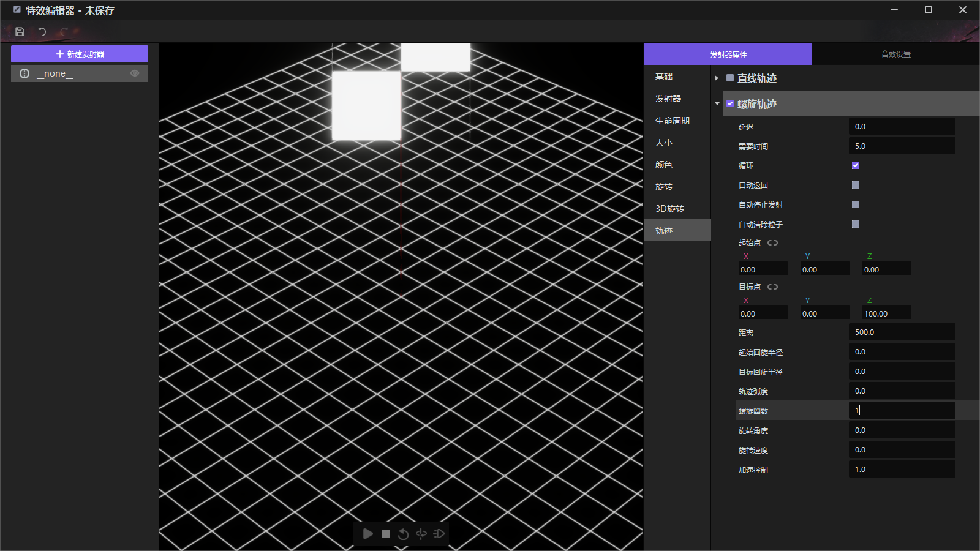Screen dimensions: 980x551
Task: Start effect preview with the play button
Action: 368,534
